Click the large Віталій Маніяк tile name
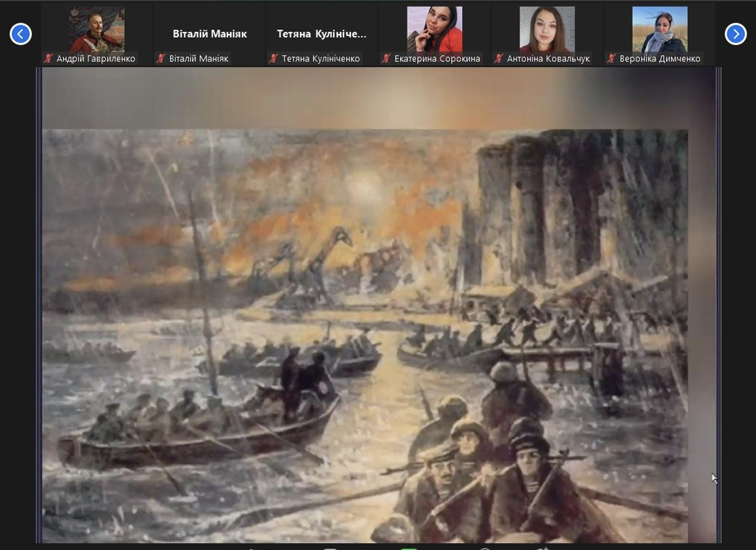 (210, 34)
